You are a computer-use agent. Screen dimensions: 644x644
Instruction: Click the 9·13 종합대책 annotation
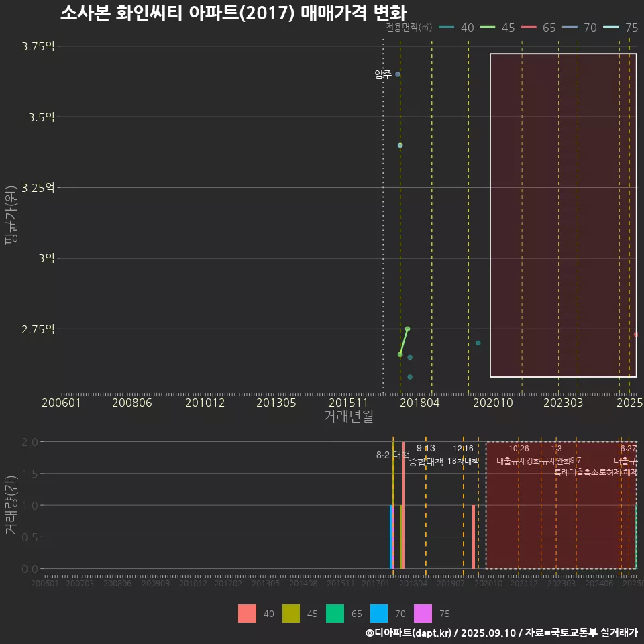coord(426,455)
